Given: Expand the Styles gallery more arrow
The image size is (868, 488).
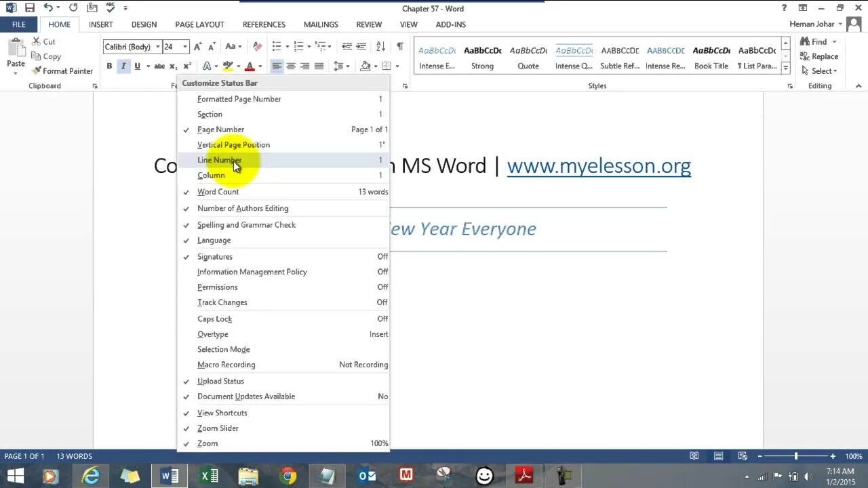Looking at the screenshot, I should pos(786,67).
